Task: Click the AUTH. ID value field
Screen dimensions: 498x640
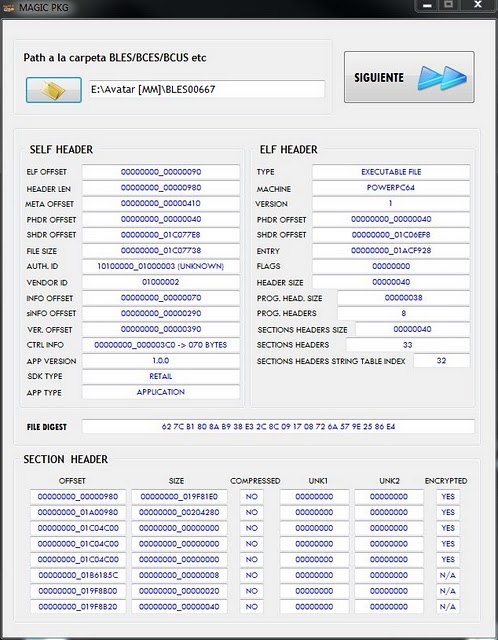Action: click(161, 266)
